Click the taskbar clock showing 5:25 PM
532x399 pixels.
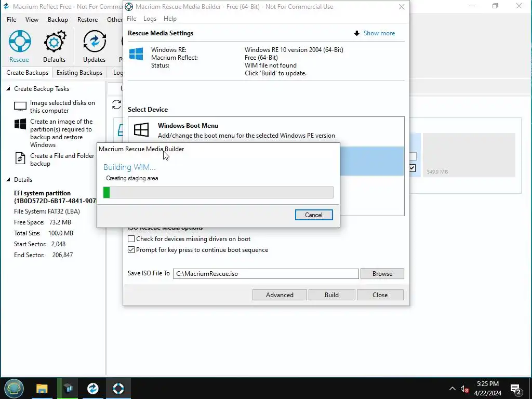[x=487, y=389]
